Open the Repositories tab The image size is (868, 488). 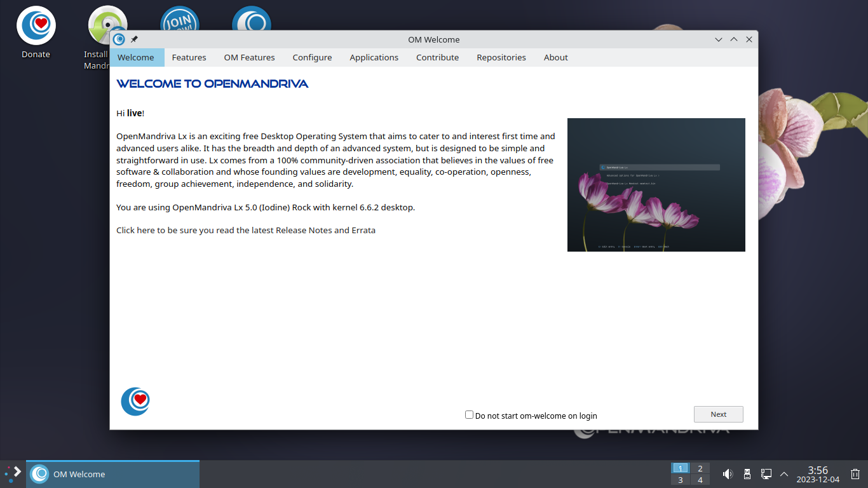coord(501,57)
